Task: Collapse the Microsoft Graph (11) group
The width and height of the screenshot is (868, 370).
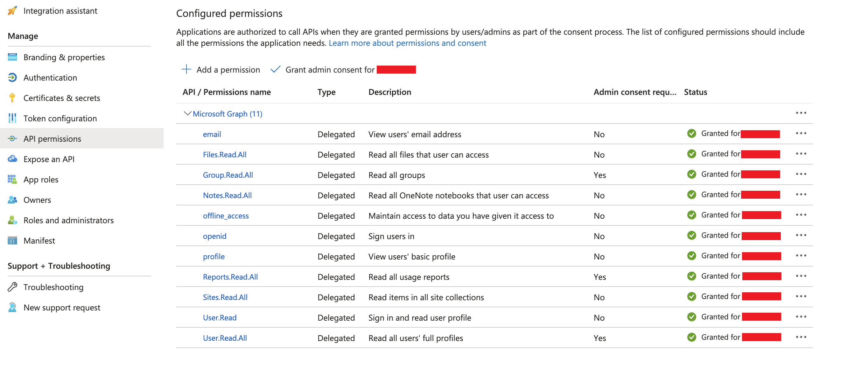Action: pos(187,114)
